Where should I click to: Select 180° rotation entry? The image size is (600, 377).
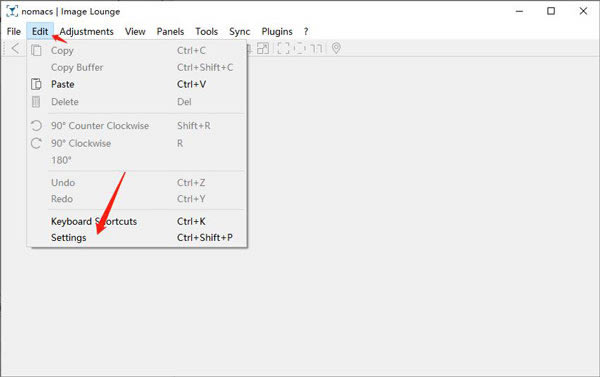point(138,160)
